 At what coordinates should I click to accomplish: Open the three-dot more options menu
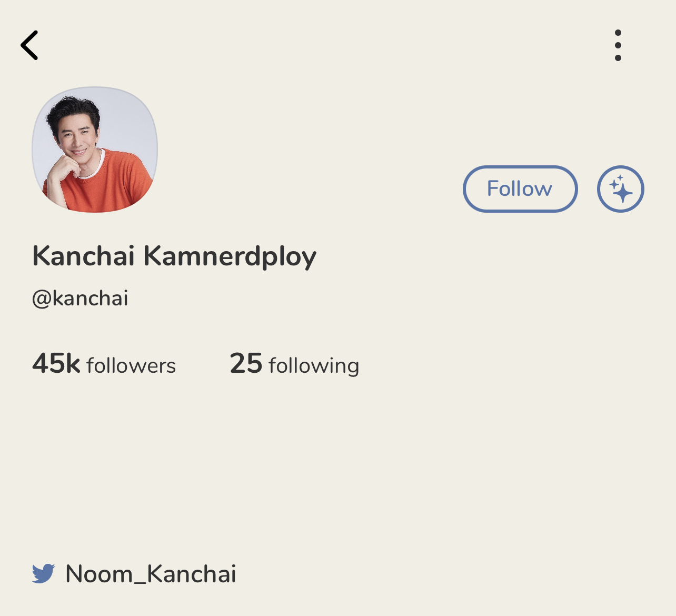[x=618, y=45]
